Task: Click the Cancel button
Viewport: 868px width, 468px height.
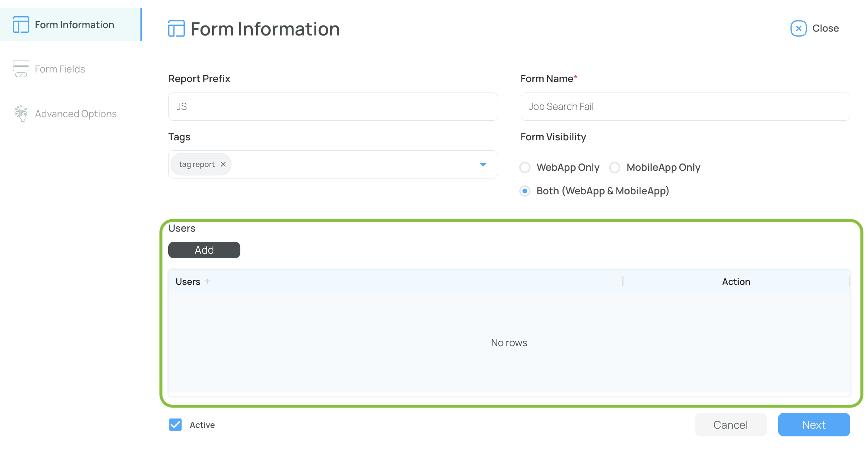Action: click(730, 425)
